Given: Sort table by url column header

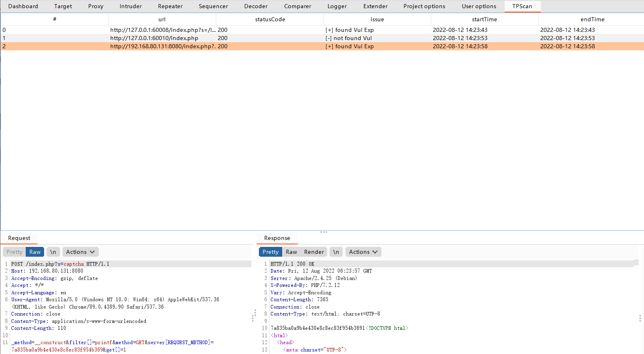Looking at the screenshot, I should pyautogui.click(x=162, y=19).
